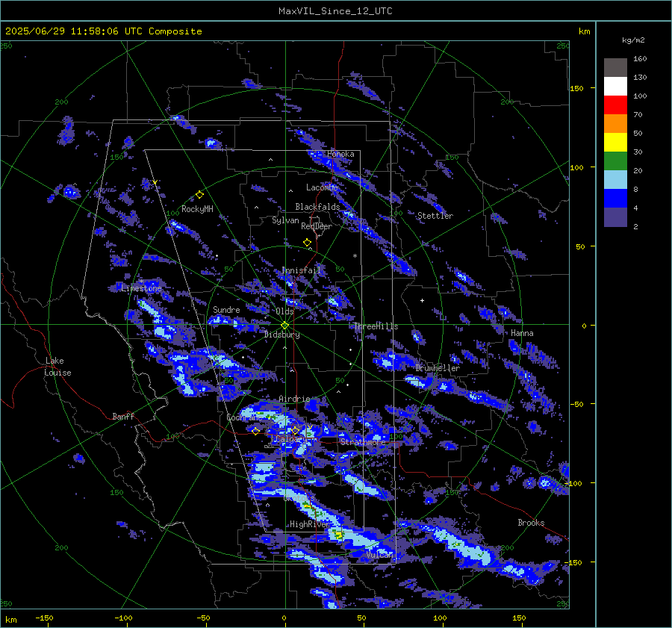Click the yellow diamond marker beside RockyMH
The height and width of the screenshot is (628, 672).
(199, 195)
